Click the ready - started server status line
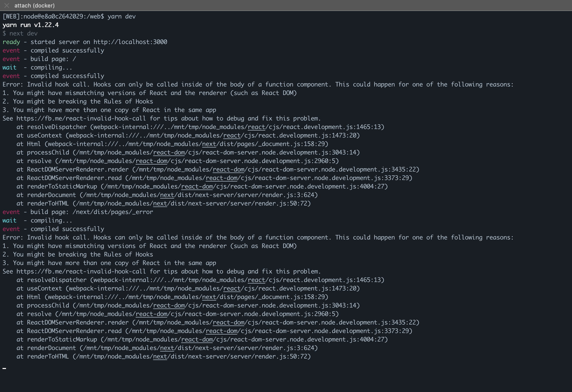The width and height of the screenshot is (572, 392). pos(85,42)
